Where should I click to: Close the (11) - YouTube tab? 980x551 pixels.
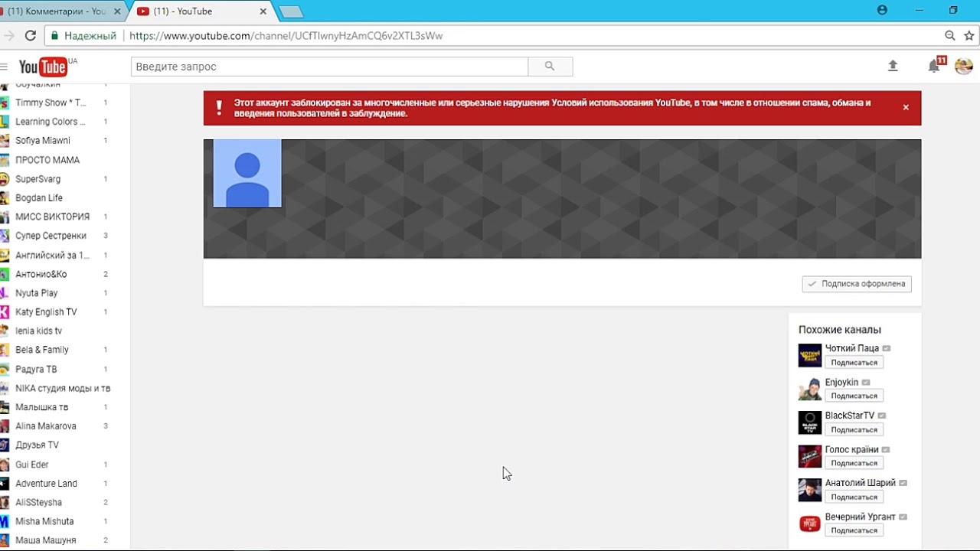pyautogui.click(x=263, y=11)
